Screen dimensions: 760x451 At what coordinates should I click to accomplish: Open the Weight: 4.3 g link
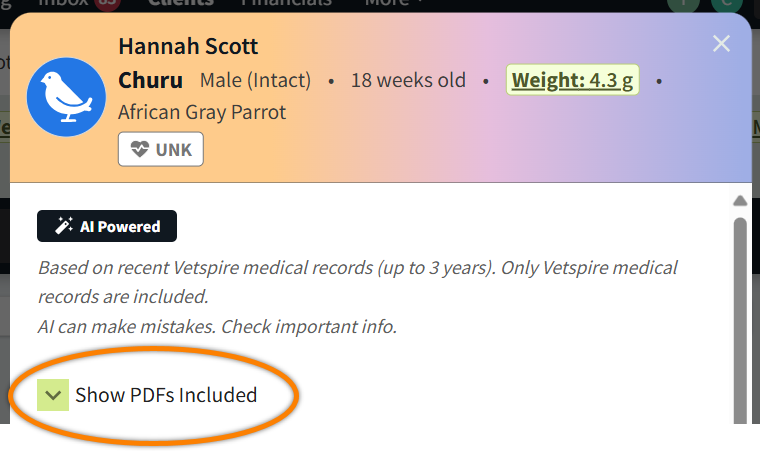coord(572,80)
